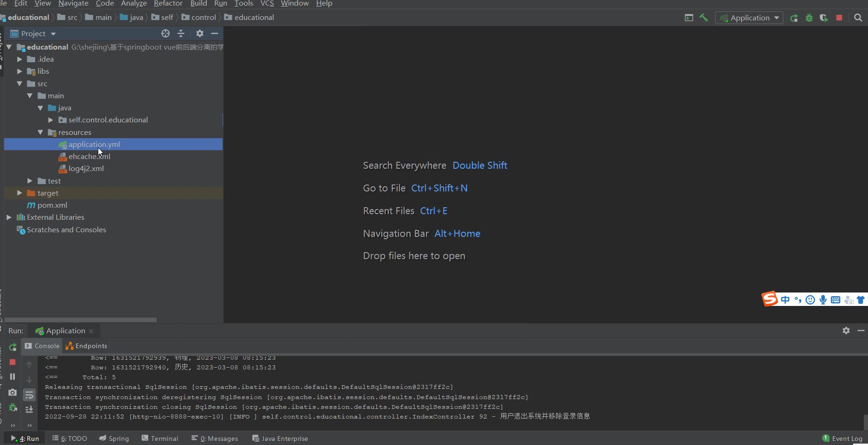868x445 pixels.
Task: Open the Refactor menu
Action: (168, 4)
